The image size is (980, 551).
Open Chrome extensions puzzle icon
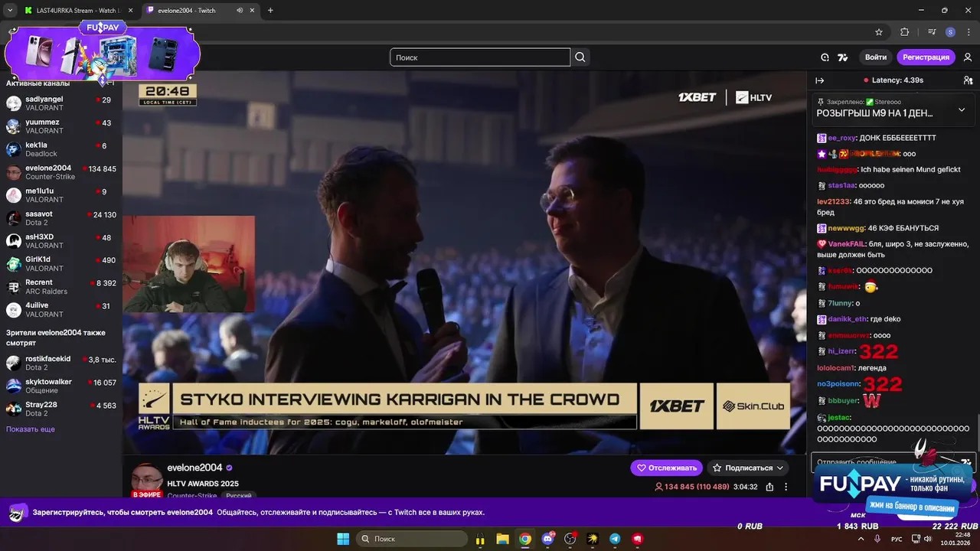tap(904, 32)
